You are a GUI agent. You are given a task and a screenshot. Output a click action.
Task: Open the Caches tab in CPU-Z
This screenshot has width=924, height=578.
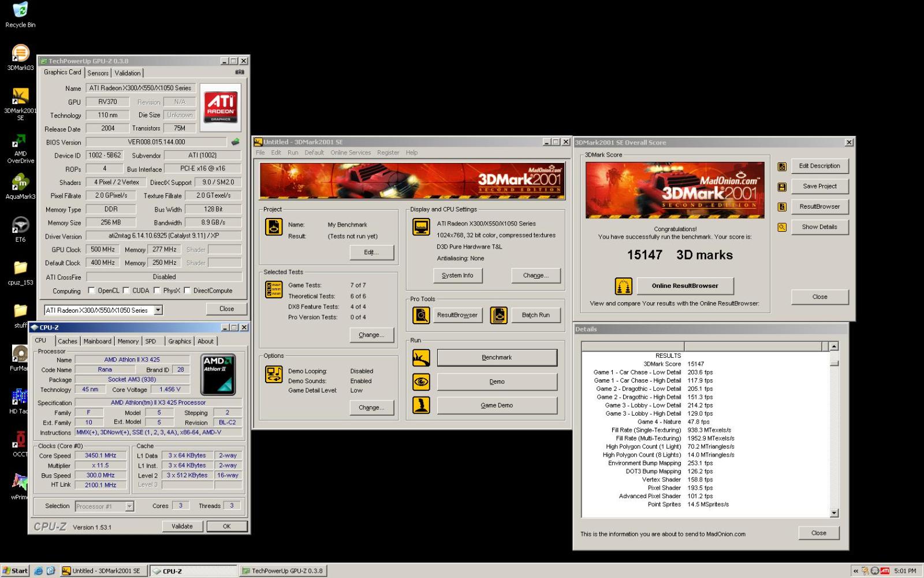click(x=68, y=341)
